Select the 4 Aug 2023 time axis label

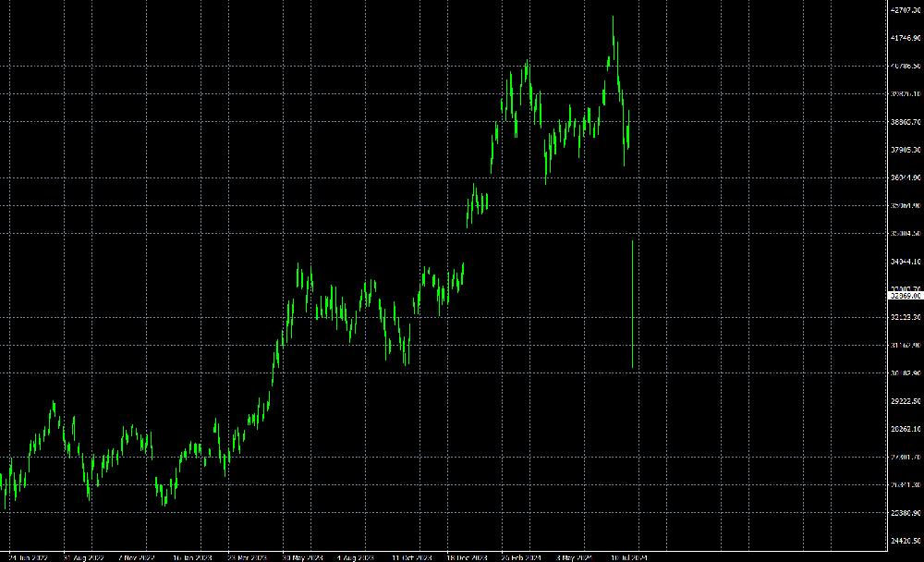356,558
